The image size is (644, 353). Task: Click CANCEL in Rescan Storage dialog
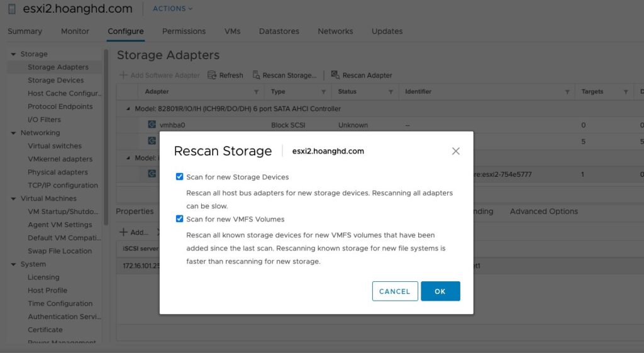(395, 291)
